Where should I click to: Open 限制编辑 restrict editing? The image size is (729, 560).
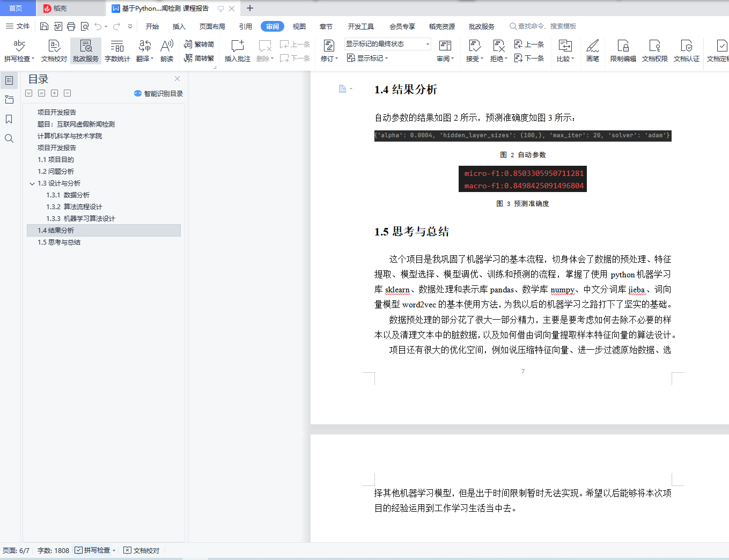(x=623, y=51)
